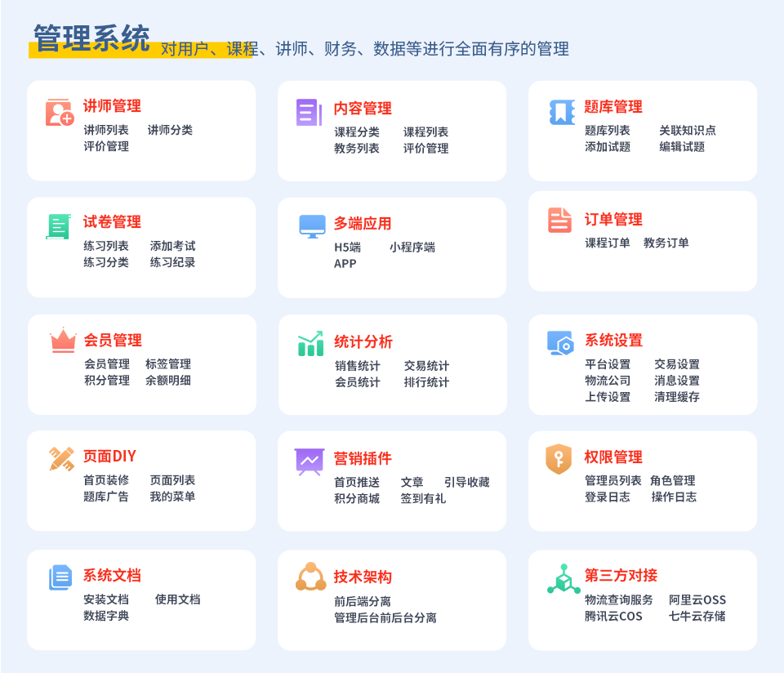Click the purple 内容管理 book icon

(309, 114)
